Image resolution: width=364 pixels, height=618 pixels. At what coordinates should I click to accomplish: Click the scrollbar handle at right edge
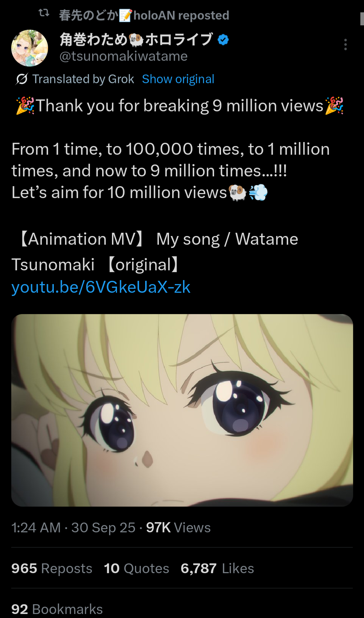362,19
